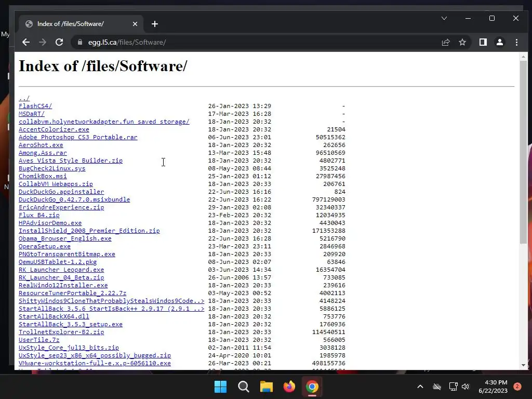Open collabvm.holynetworkadapter.fun saved storage folder
This screenshot has width=532, height=399.
[x=104, y=122]
